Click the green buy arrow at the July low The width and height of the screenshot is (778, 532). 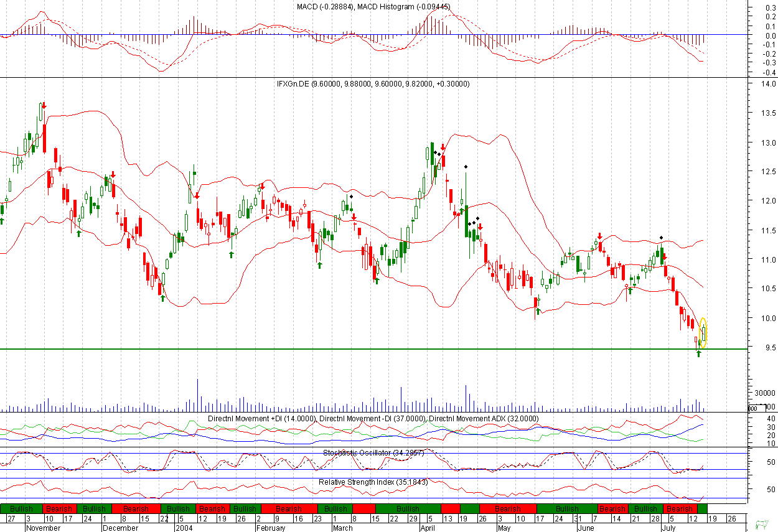(x=698, y=353)
